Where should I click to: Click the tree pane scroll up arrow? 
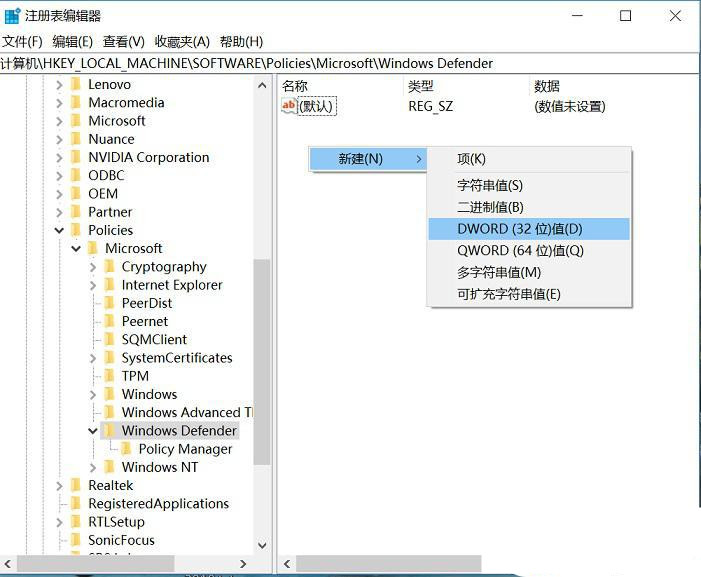tap(262, 85)
